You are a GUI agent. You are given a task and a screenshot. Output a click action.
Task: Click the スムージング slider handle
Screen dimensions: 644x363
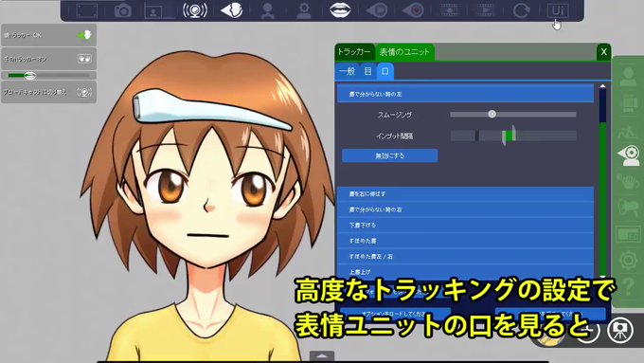492,114
